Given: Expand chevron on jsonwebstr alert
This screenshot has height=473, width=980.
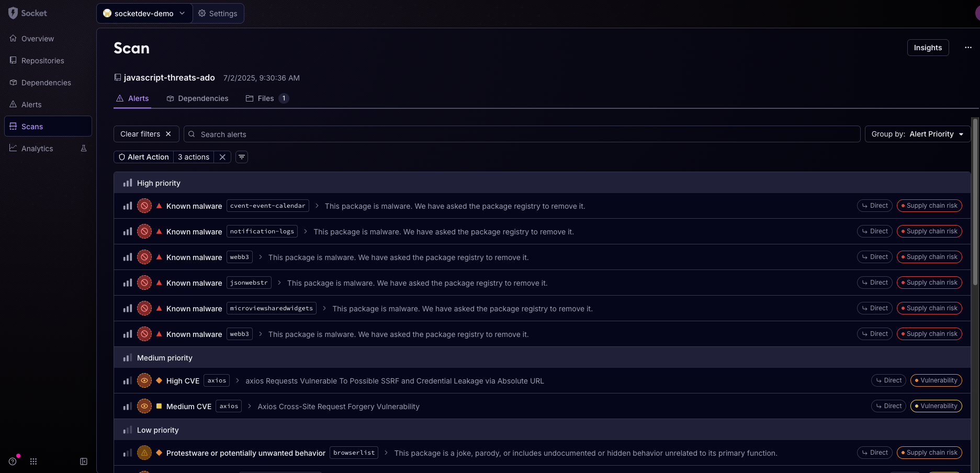Looking at the screenshot, I should click(x=279, y=283).
